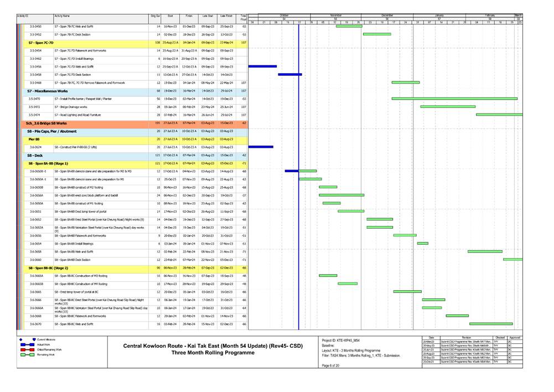
Task: Select activity row 3.5-3470 Install Profile barrier
Action: (89, 99)
